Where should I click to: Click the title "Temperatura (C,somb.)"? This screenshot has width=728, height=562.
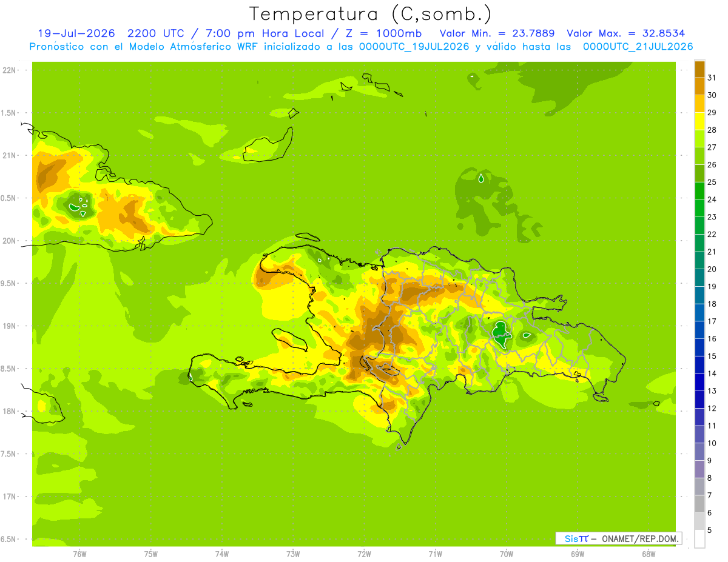point(370,14)
